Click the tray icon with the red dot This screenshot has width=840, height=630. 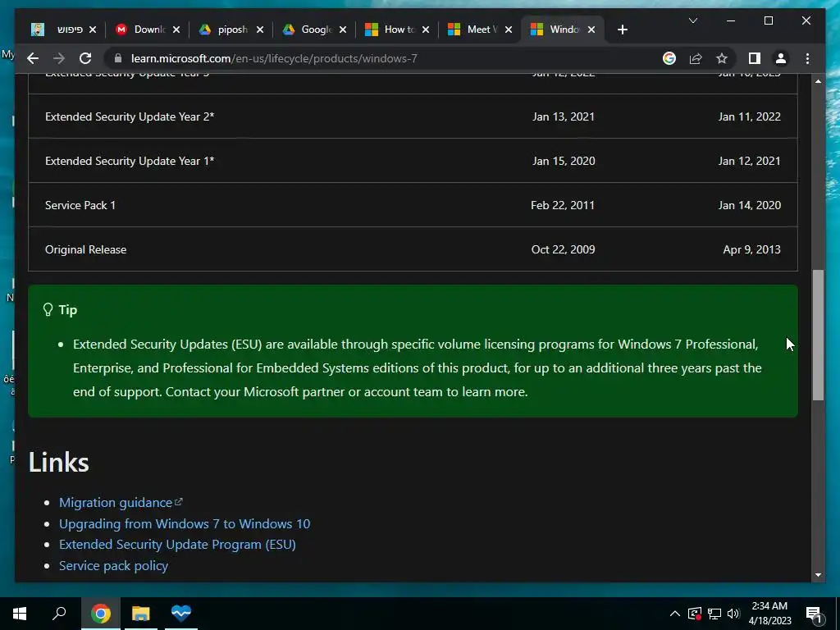[695, 614]
